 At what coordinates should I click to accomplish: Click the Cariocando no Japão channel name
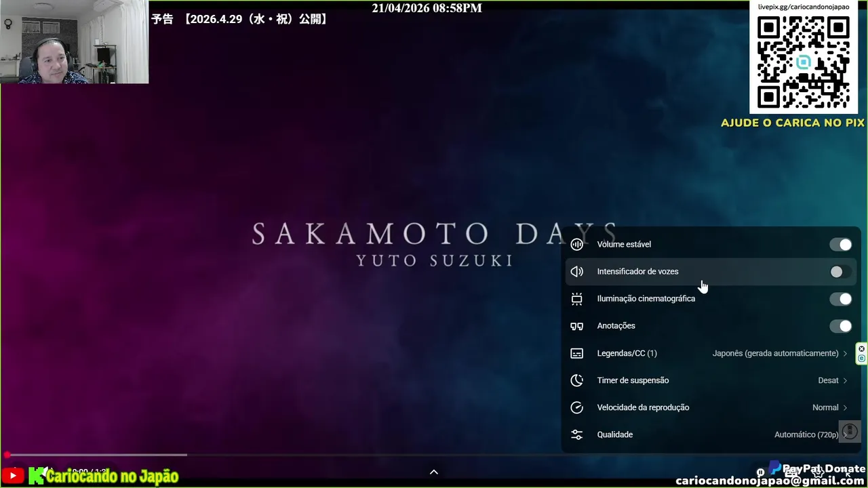pos(113,476)
